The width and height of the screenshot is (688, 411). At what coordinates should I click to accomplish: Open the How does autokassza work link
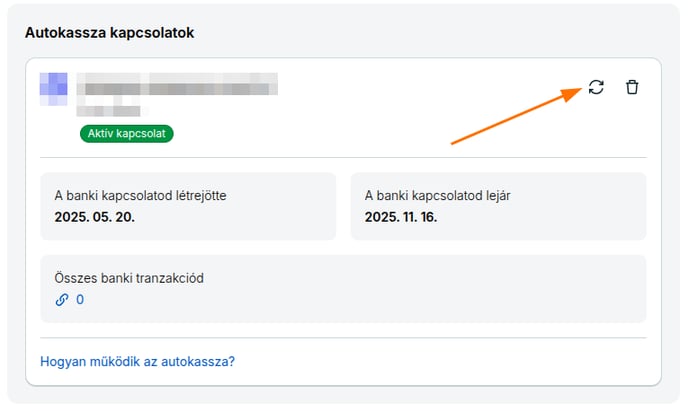137,361
